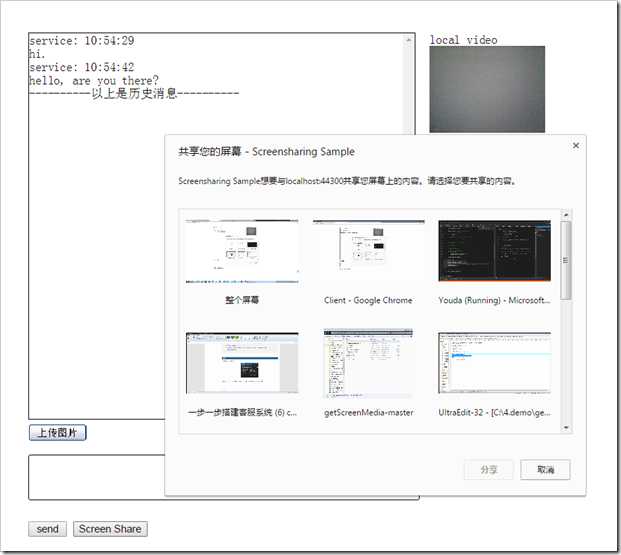Click the 'getScreenMedia-master' caption
Screen dimensions: 621x555
pyautogui.click(x=368, y=412)
